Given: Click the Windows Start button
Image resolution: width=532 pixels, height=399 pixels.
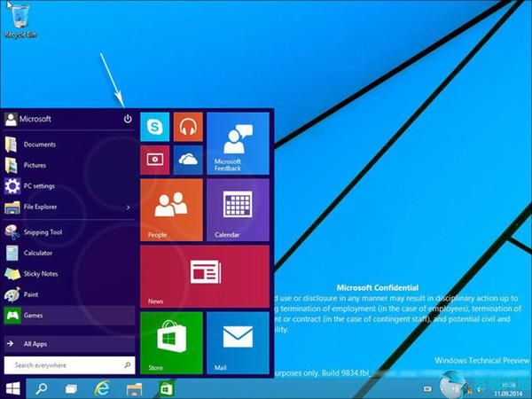Looking at the screenshot, I should click(x=13, y=388).
